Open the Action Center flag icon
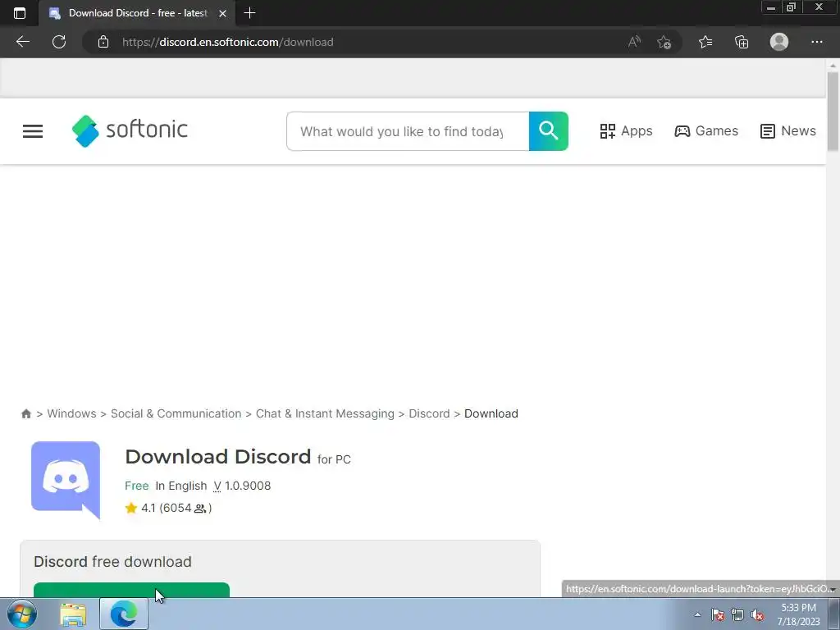Screen dimensions: 840x630 coord(718,614)
